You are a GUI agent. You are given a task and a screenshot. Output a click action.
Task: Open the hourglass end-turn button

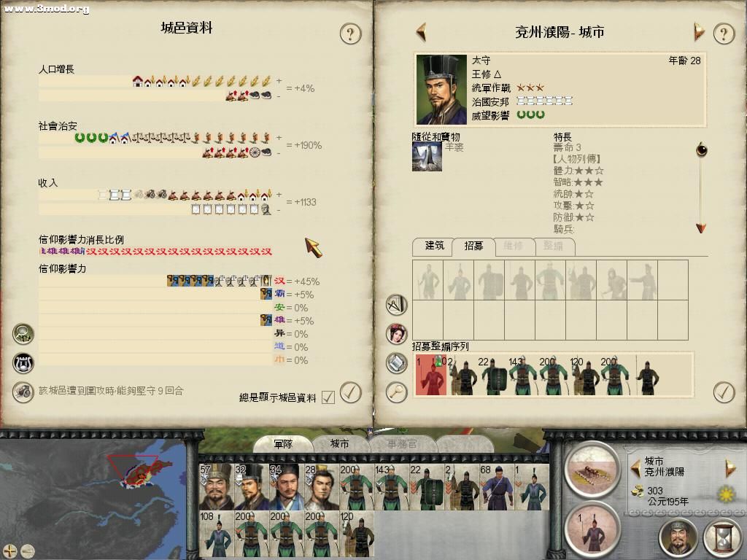(x=722, y=537)
